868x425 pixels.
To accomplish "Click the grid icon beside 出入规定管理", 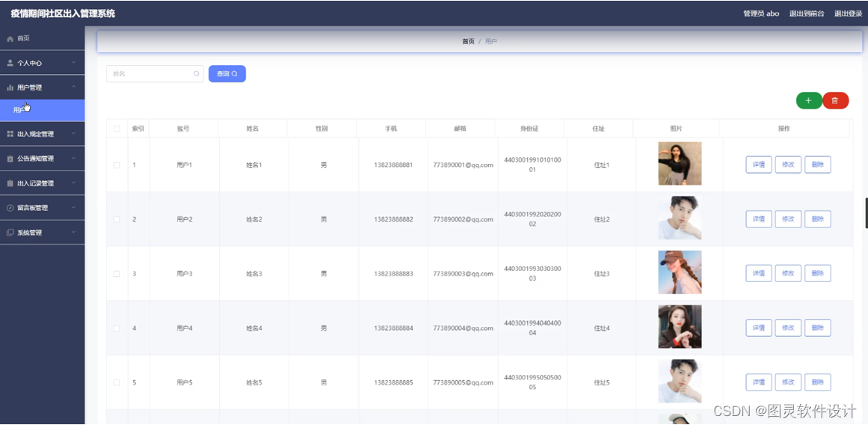I will [x=10, y=134].
